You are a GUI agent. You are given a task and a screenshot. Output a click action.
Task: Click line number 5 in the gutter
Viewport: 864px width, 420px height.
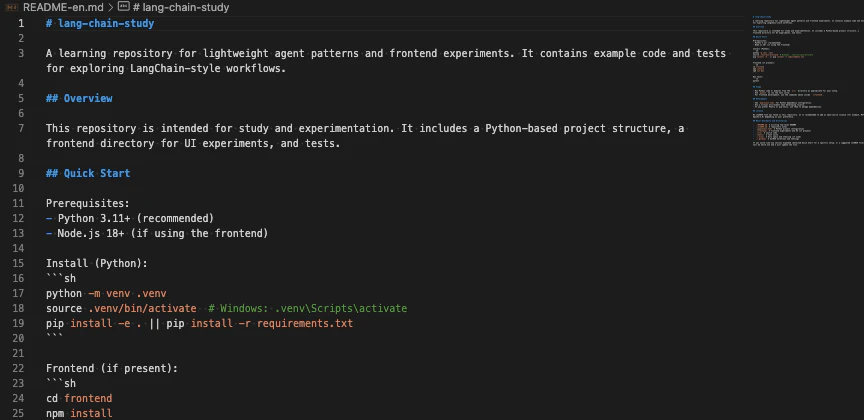[x=21, y=98]
